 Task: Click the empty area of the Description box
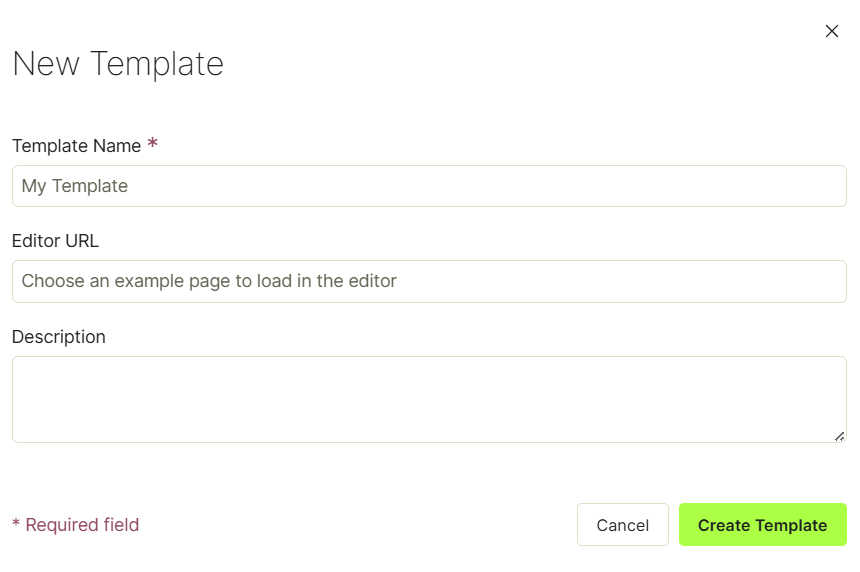pyautogui.click(x=429, y=399)
